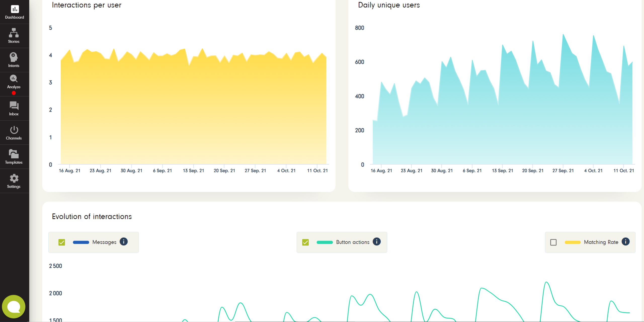Viewport: 644px width, 322px height.
Task: Click the red notification dot under Analyze
Action: point(14,93)
